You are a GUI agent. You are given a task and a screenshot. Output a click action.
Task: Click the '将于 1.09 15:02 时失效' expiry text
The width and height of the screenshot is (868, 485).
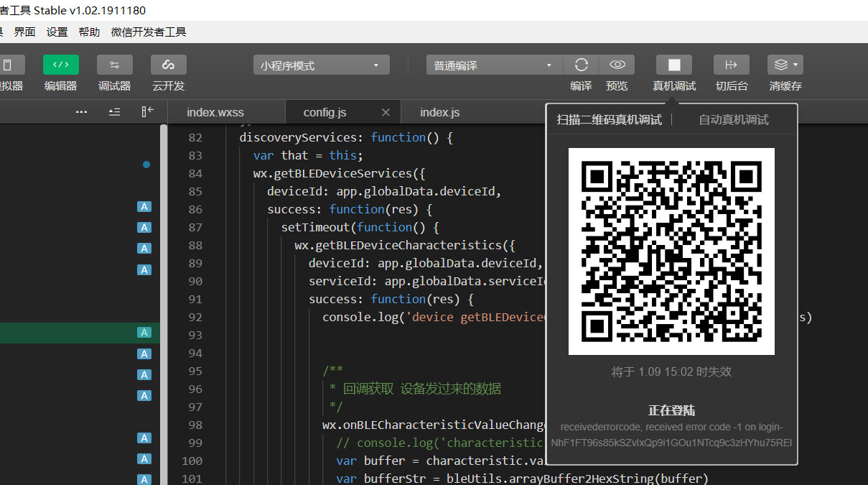[x=671, y=371]
